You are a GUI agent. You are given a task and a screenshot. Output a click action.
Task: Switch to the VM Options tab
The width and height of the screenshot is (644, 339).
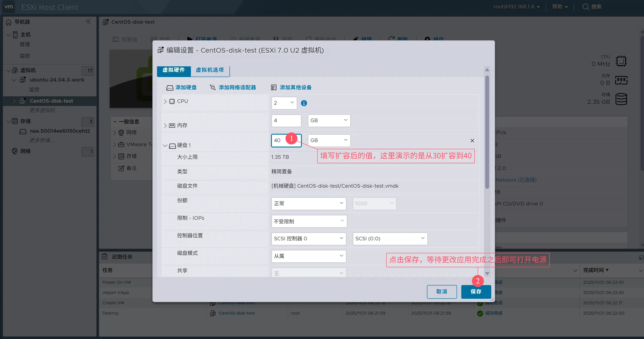[x=210, y=70]
